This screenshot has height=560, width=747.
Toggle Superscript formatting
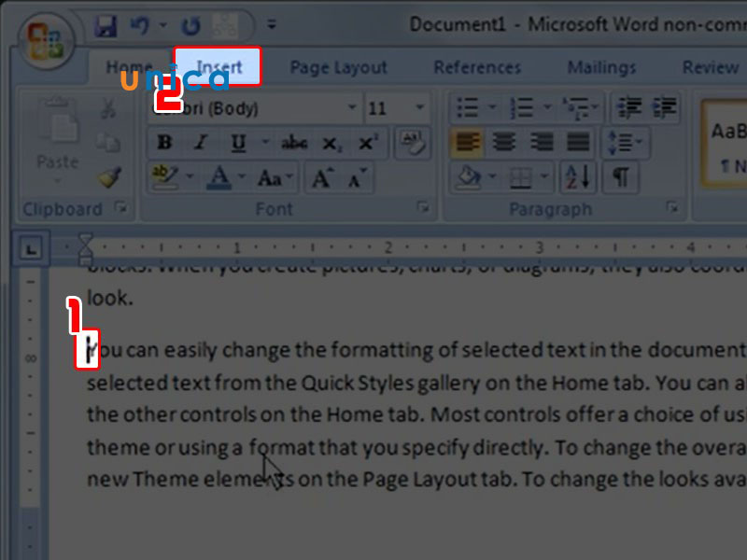(x=367, y=143)
